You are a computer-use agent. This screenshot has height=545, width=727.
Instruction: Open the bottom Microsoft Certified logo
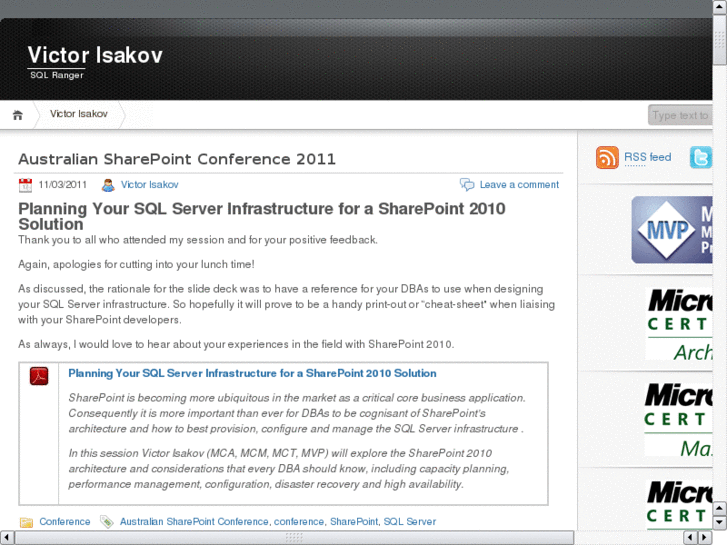(x=679, y=505)
